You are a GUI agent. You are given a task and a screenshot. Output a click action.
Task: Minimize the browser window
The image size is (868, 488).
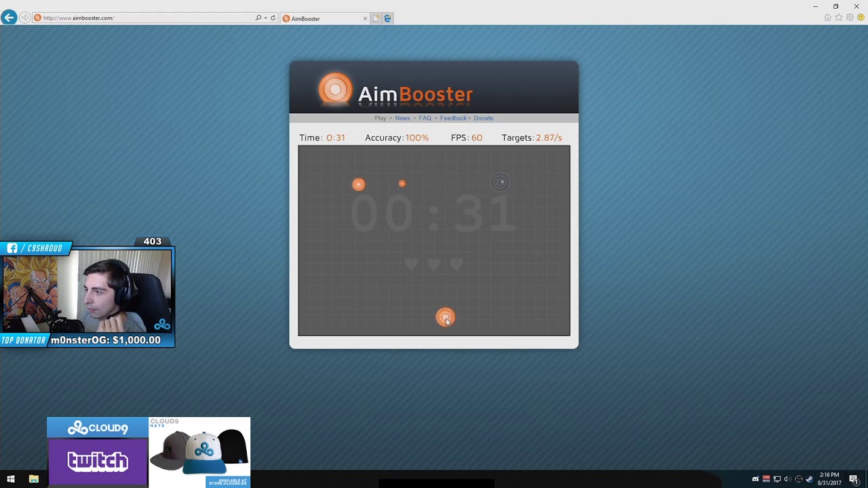(x=815, y=6)
